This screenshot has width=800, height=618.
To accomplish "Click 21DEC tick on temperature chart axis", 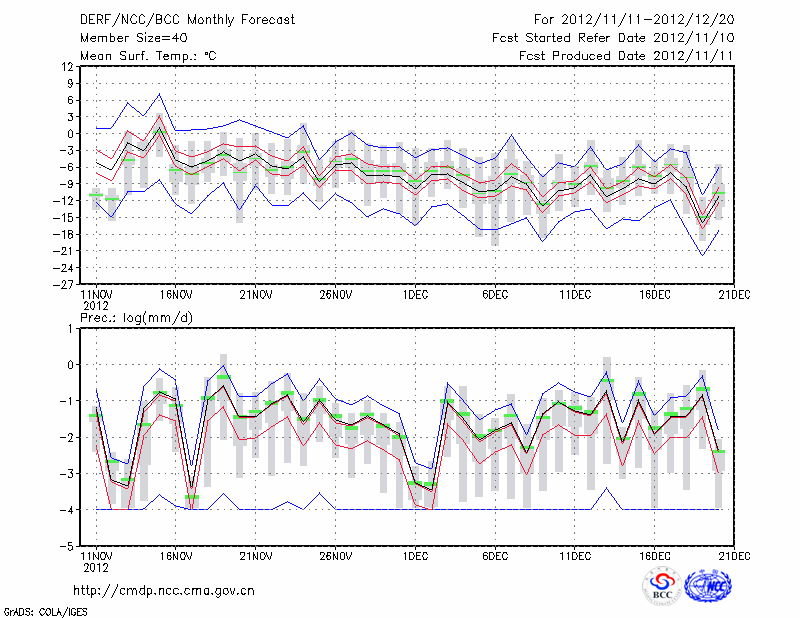I will [x=735, y=295].
